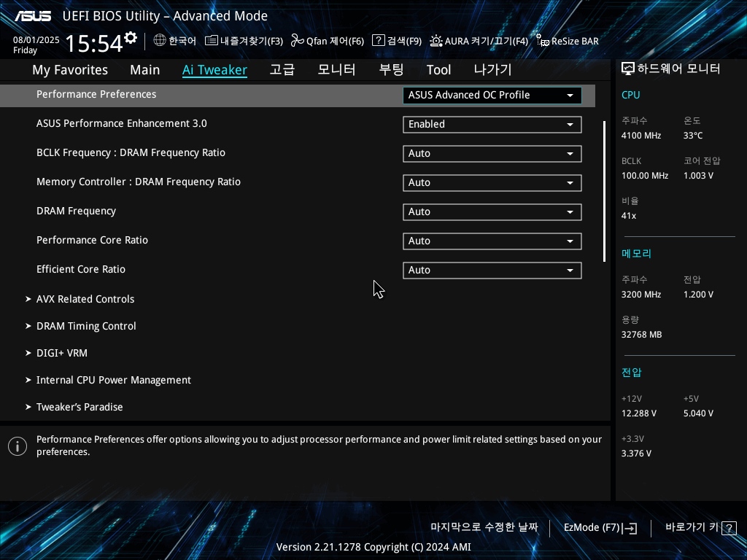Click core voltage 1.003 V value
Viewport: 747px width, 560px height.
698,176
